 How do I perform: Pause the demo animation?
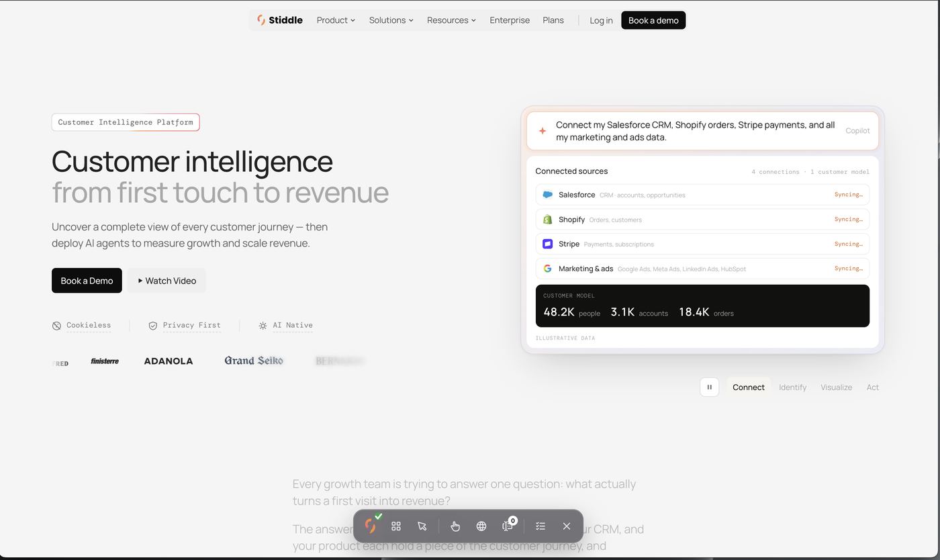[710, 387]
